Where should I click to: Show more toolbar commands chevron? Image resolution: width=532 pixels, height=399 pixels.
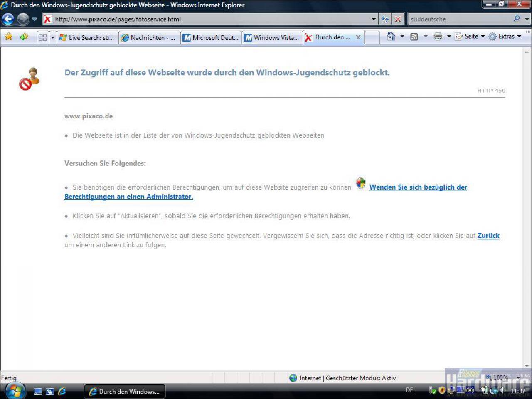[x=527, y=32]
